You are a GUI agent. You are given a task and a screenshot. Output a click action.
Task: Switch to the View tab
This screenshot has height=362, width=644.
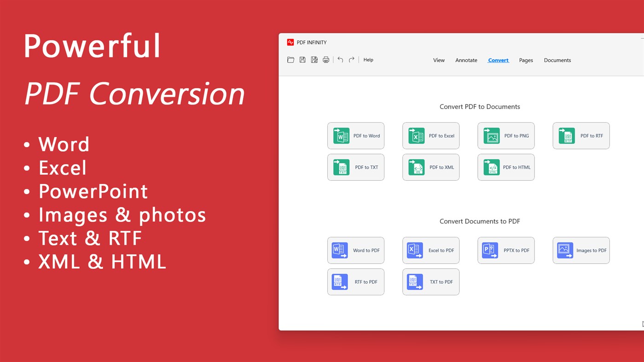[439, 60]
